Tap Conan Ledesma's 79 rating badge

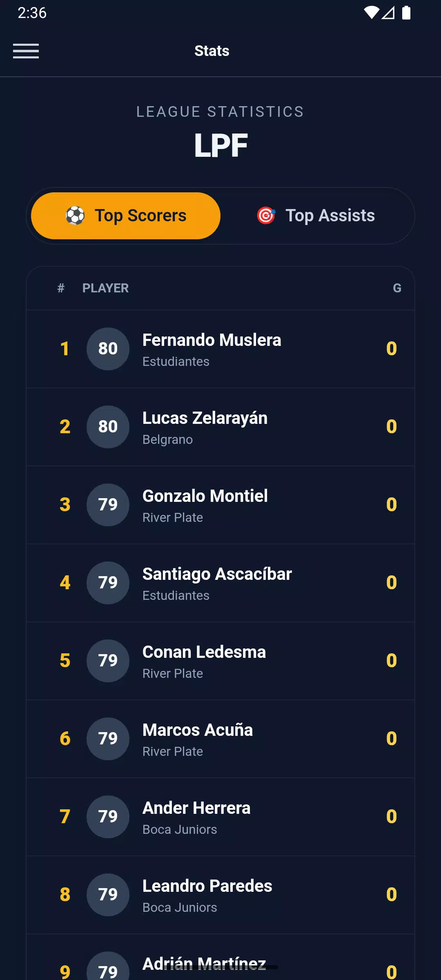point(108,661)
